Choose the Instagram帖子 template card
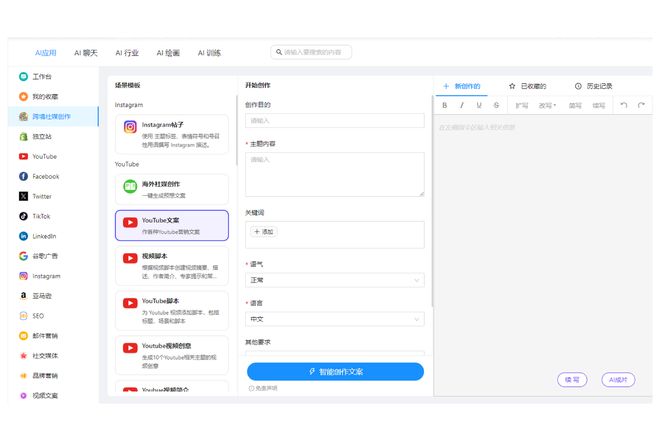 point(172,134)
